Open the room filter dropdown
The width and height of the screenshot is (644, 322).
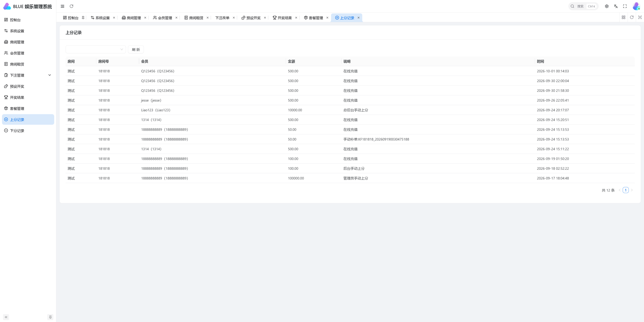pos(96,49)
